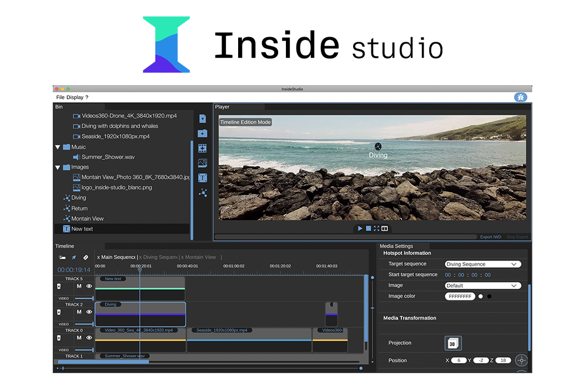Delete TRACK 2 with its trash icon
584x392 pixels.
point(59,312)
